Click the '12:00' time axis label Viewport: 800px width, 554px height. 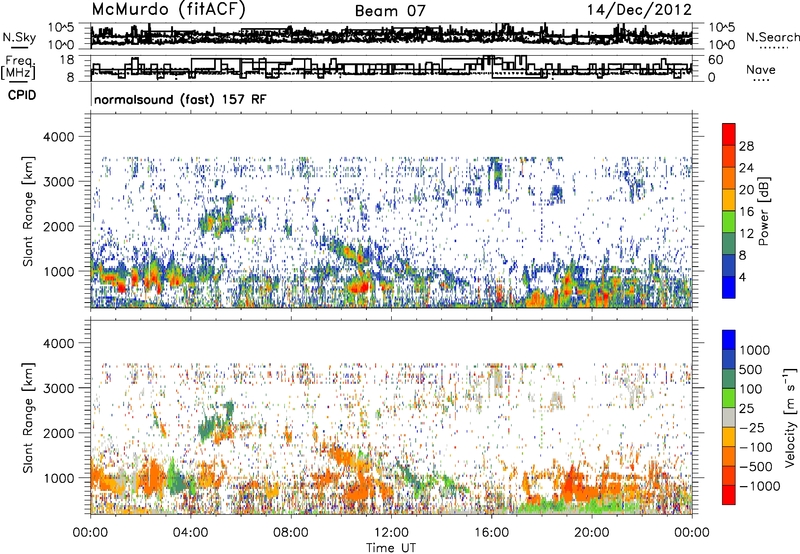click(x=391, y=533)
